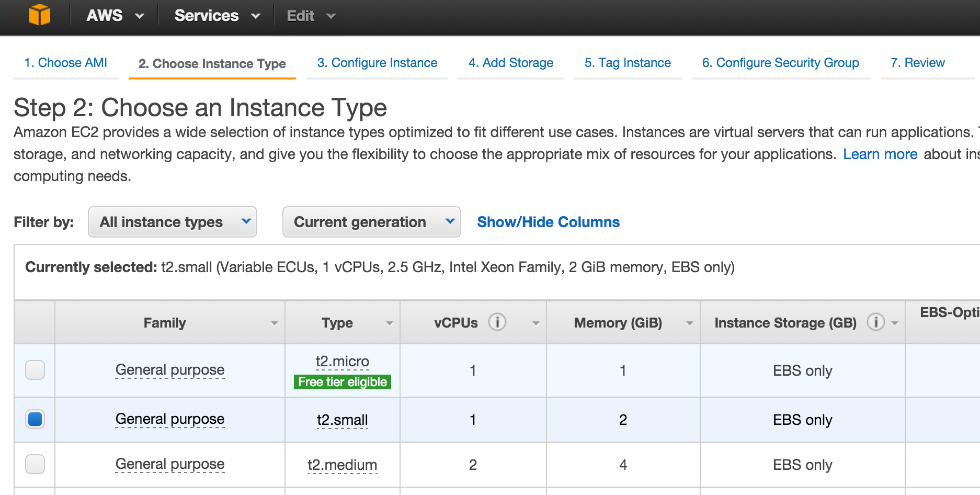Click the AWS orange cube logo
Image resolution: width=980 pixels, height=495 pixels.
[x=40, y=15]
